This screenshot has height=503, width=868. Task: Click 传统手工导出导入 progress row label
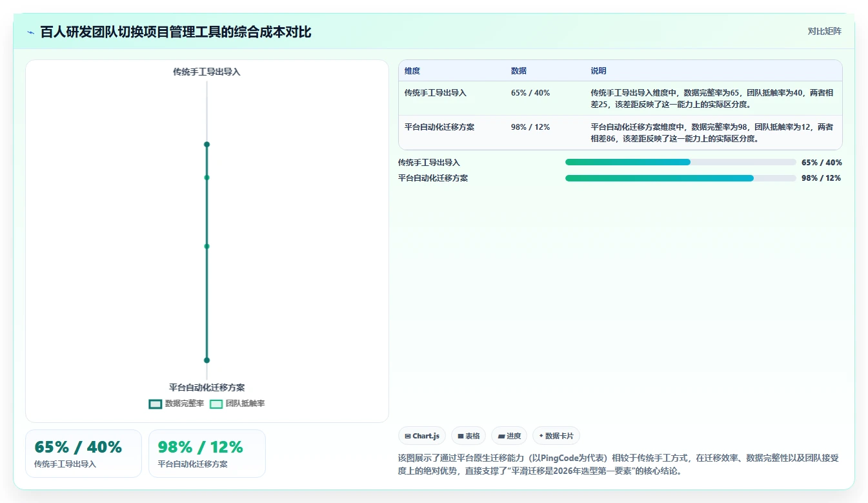click(x=429, y=163)
